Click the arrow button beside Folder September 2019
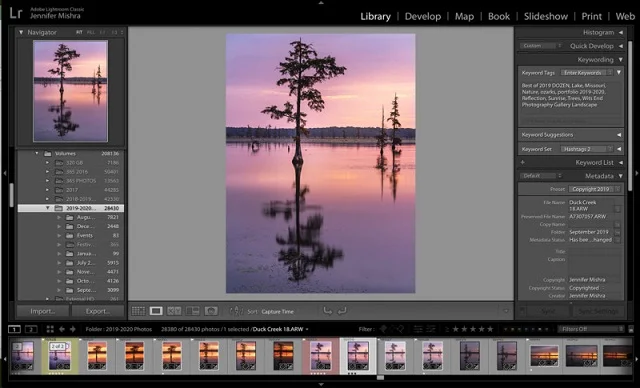Screen dimensions: 640x388 618,232
